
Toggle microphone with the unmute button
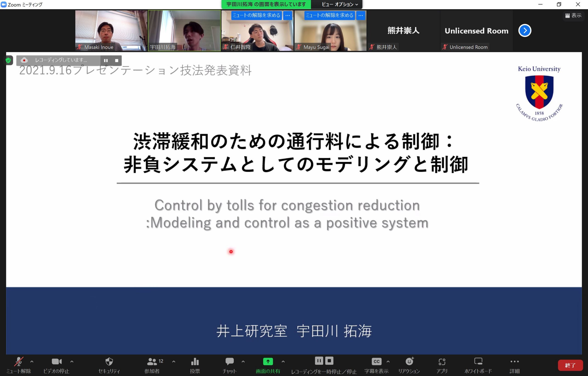tap(19, 361)
